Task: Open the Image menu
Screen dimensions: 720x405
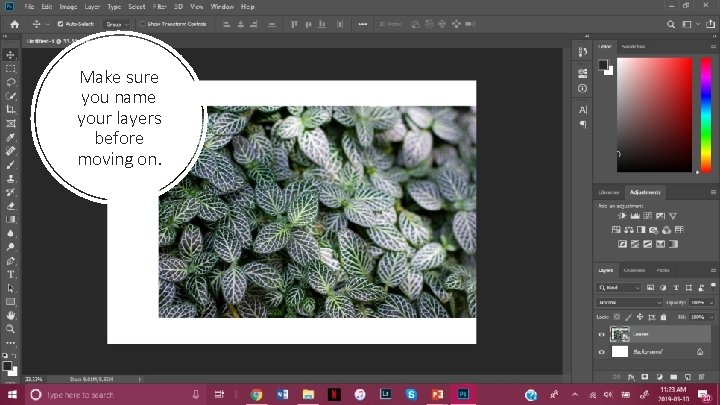Action: 68,6
